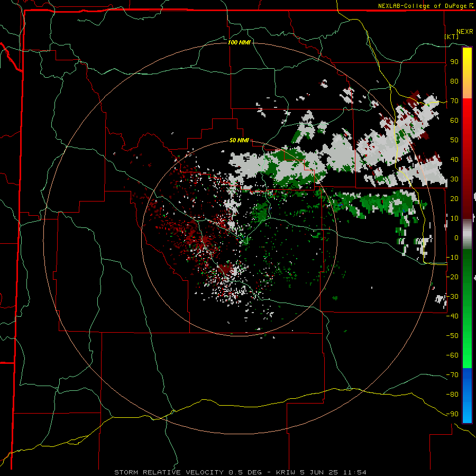Click the -30 value on velocity scale
Screen dimensions: 476x476
pyautogui.click(x=452, y=297)
